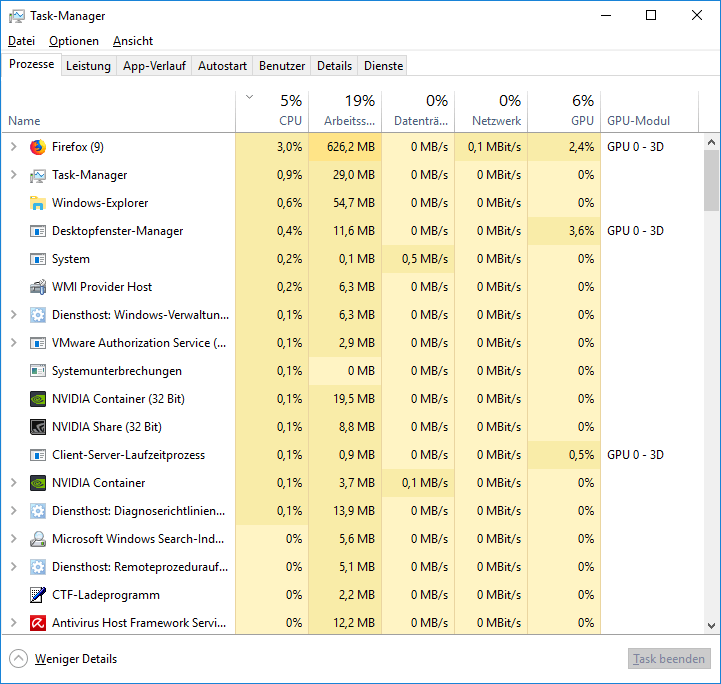Click the scrollbar up arrow
The width and height of the screenshot is (721, 684).
(711, 142)
